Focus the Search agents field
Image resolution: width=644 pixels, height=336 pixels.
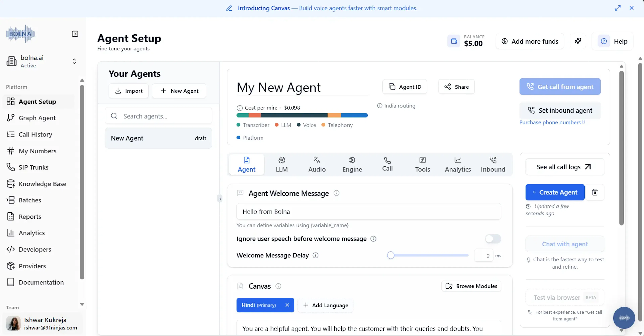pos(158,116)
